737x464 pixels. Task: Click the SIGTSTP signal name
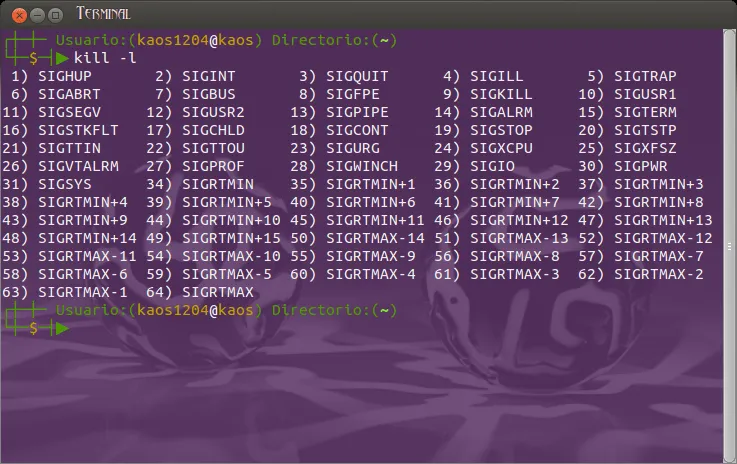click(x=645, y=130)
